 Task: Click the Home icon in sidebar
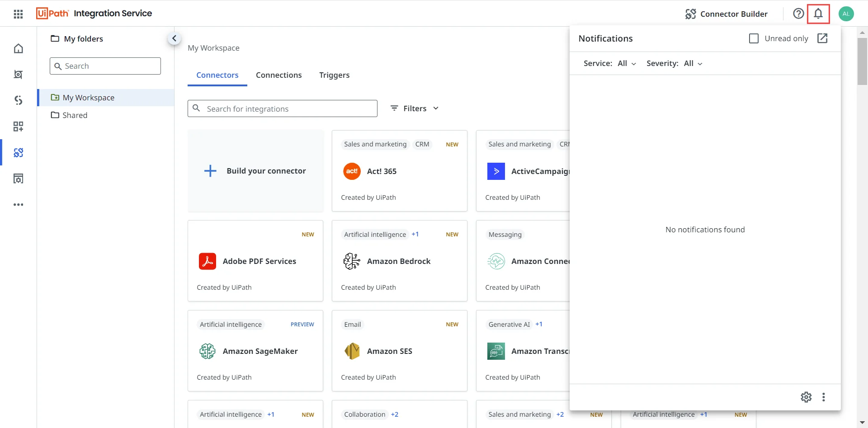18,48
